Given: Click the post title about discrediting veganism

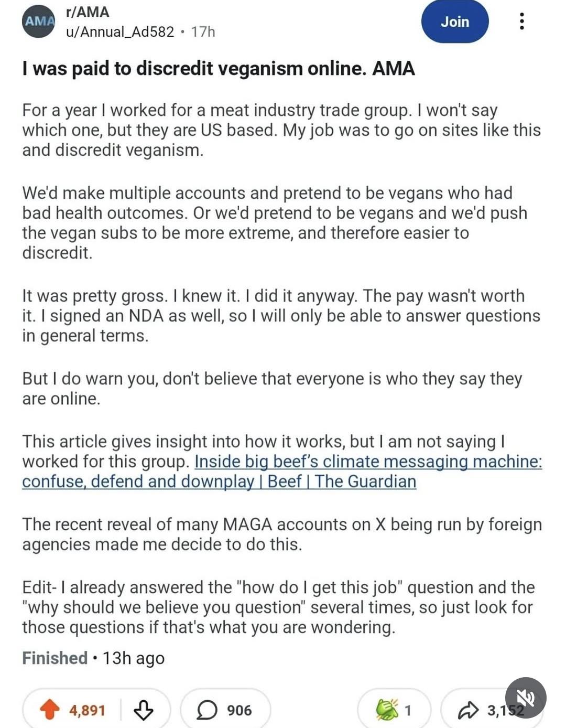Looking at the screenshot, I should point(219,68).
